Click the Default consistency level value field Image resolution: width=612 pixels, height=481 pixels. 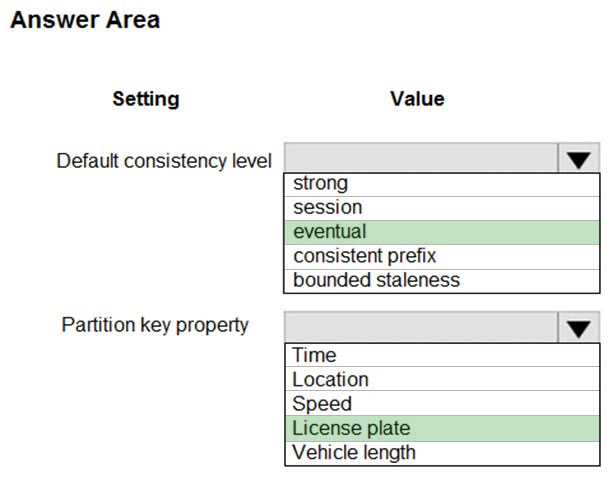[421, 158]
